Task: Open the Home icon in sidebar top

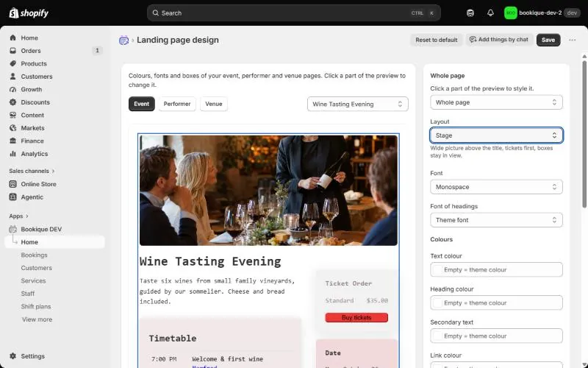Action: tap(12, 38)
